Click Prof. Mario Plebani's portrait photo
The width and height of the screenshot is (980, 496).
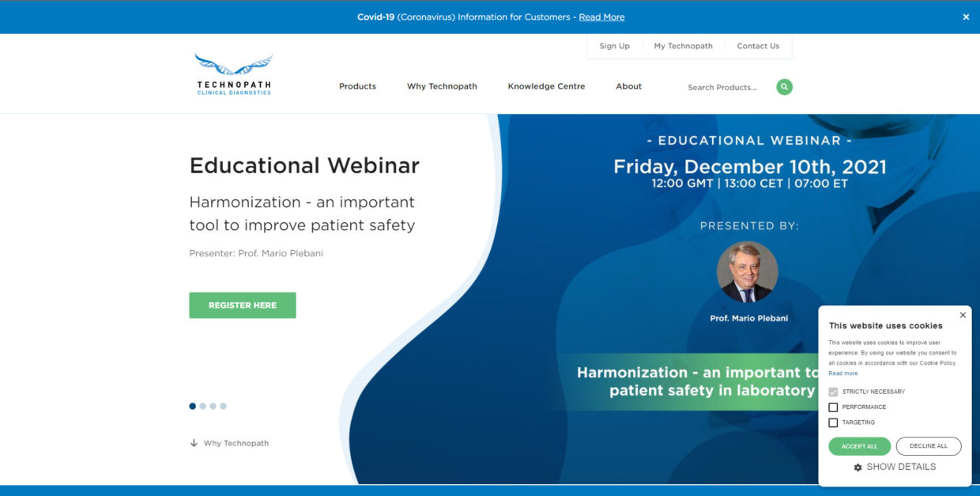[x=747, y=272]
